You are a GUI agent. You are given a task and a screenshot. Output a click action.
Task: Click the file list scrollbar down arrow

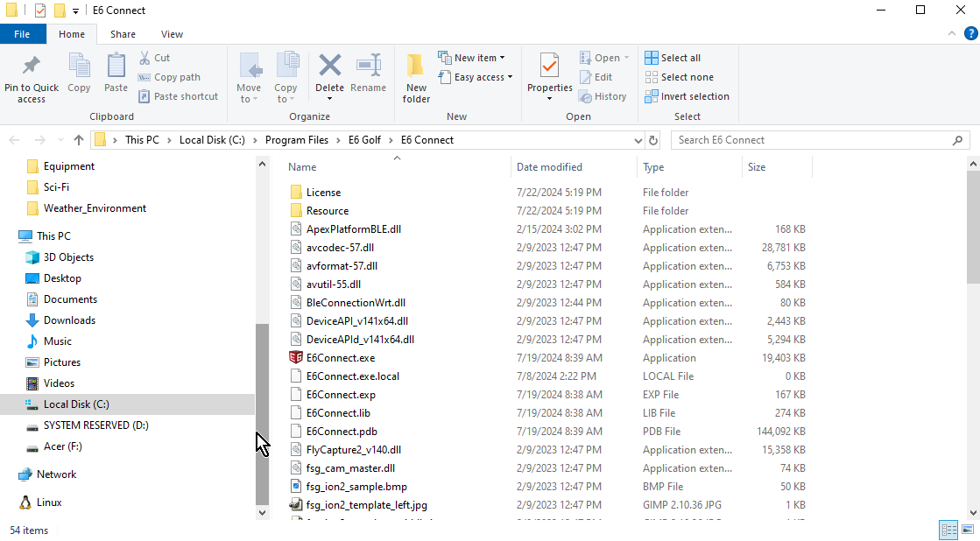tap(973, 512)
